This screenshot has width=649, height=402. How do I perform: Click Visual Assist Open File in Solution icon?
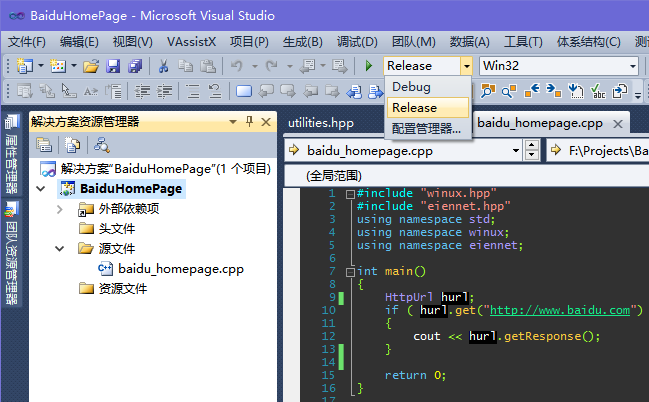pos(488,91)
